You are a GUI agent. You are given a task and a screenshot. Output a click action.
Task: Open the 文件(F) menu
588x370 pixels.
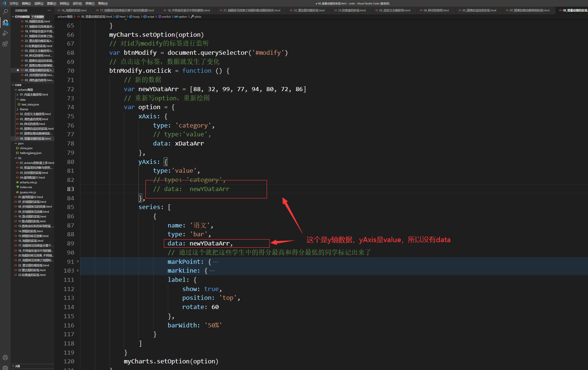pyautogui.click(x=14, y=3)
